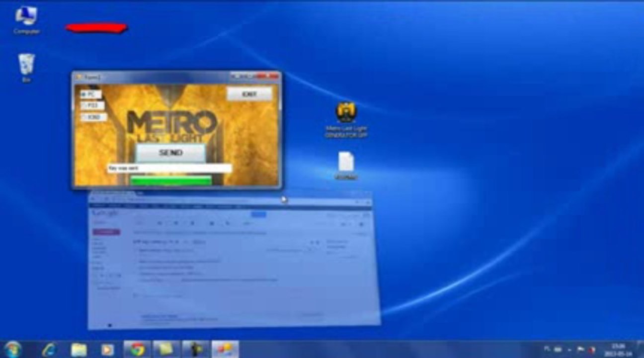
Task: Click the Google logo in the browser window
Action: (x=104, y=213)
